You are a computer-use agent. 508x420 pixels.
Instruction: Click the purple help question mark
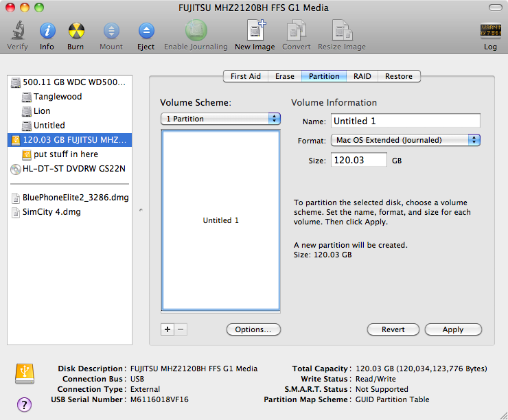pos(25,404)
